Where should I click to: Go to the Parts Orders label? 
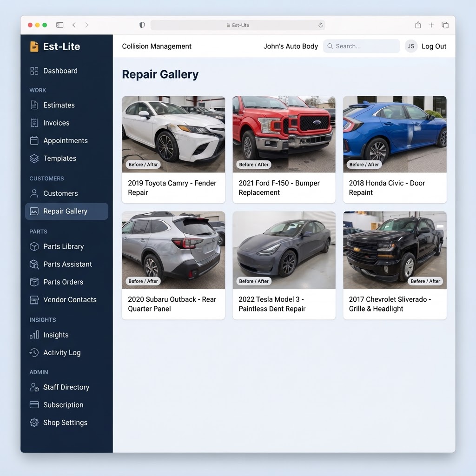[x=63, y=282]
